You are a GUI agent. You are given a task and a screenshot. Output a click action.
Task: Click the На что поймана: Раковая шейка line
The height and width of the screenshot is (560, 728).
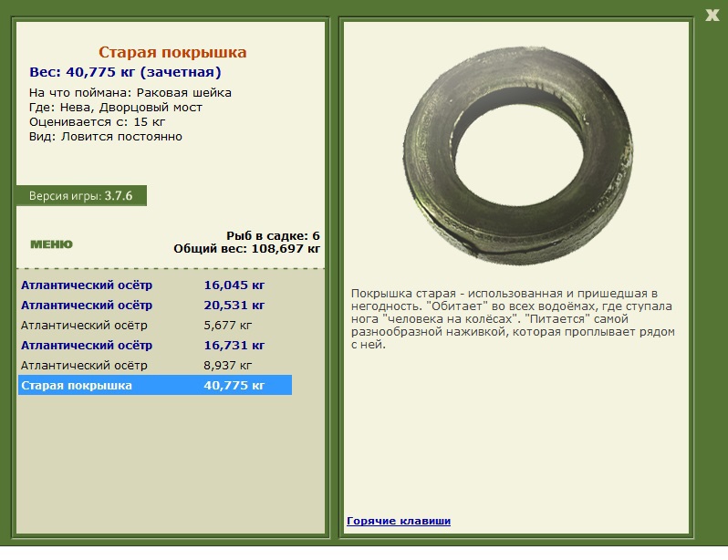130,93
